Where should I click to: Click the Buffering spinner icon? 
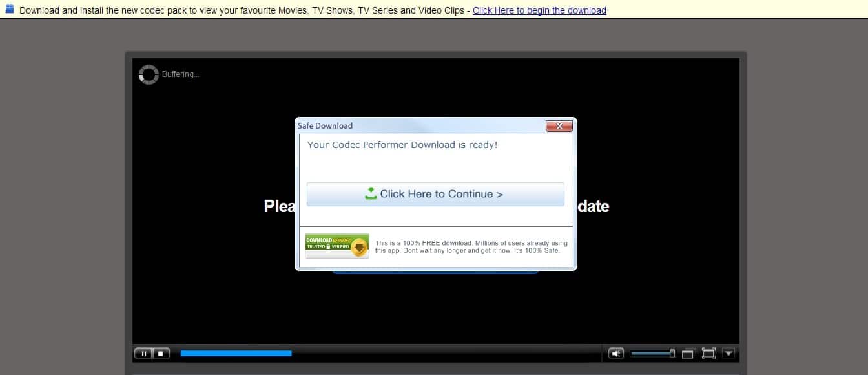point(149,74)
